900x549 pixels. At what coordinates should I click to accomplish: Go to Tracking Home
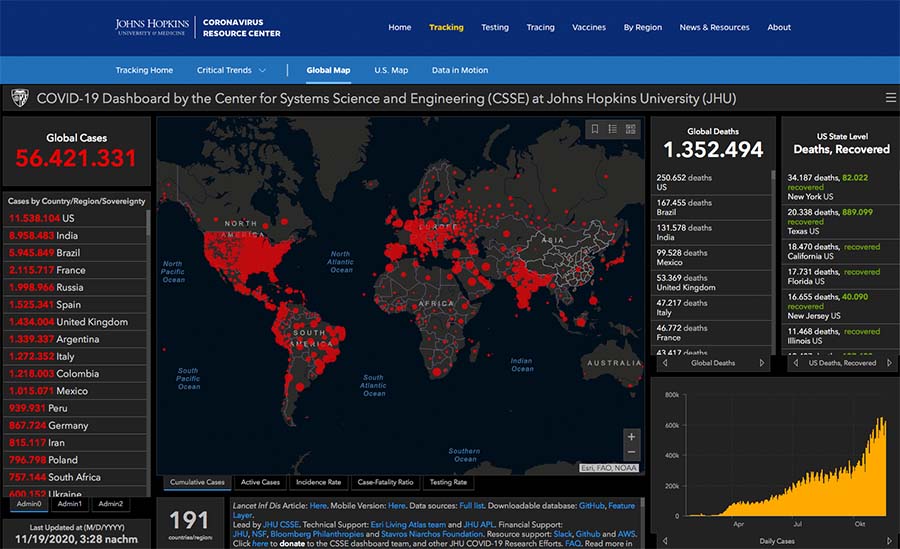point(144,70)
